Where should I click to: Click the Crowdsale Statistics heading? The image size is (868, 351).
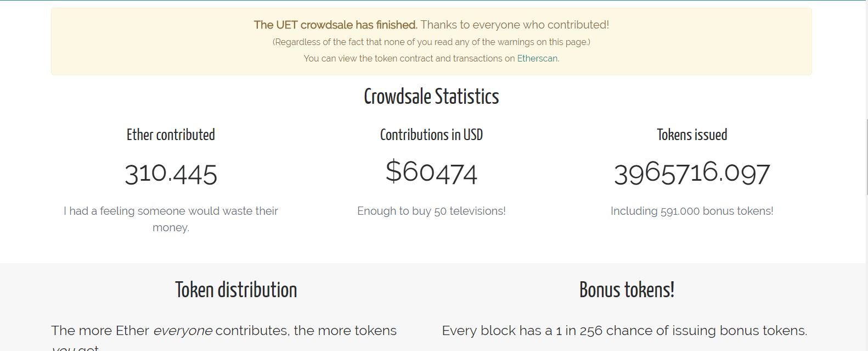tap(431, 97)
